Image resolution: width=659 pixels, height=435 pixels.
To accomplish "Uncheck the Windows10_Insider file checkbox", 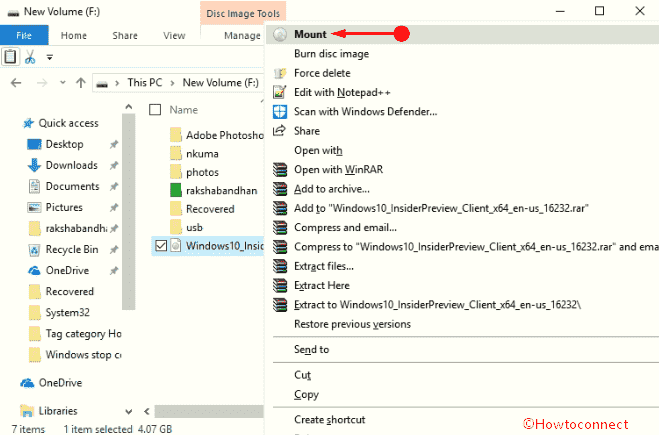I will point(161,245).
